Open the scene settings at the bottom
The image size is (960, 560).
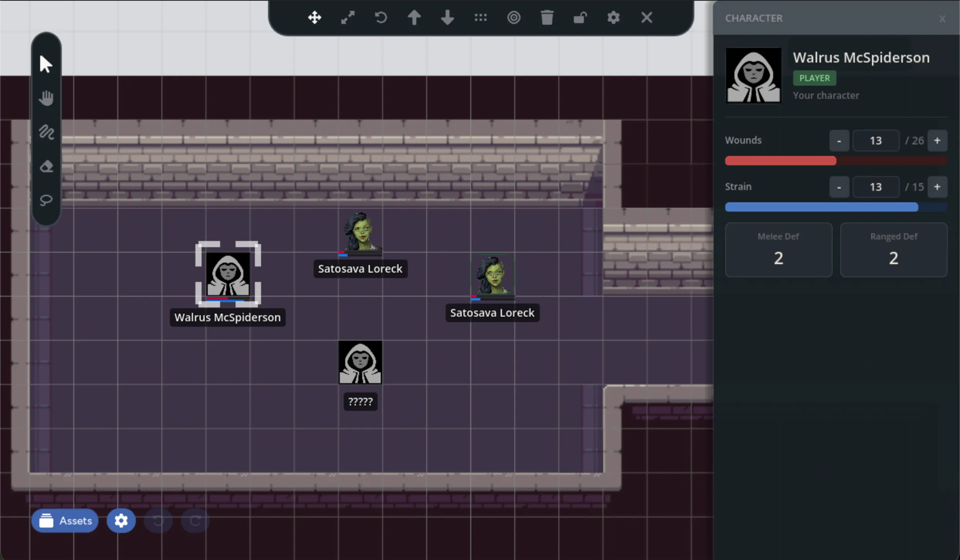point(120,521)
